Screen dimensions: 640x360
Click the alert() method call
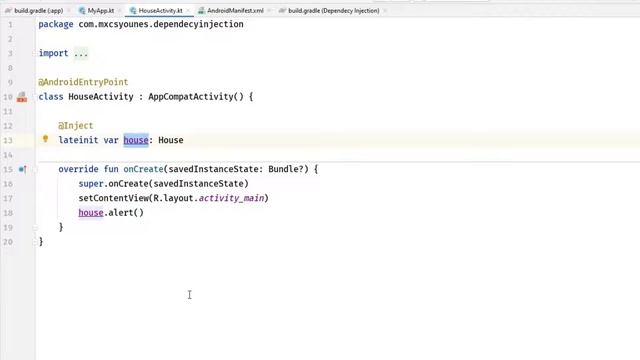pyautogui.click(x=126, y=213)
